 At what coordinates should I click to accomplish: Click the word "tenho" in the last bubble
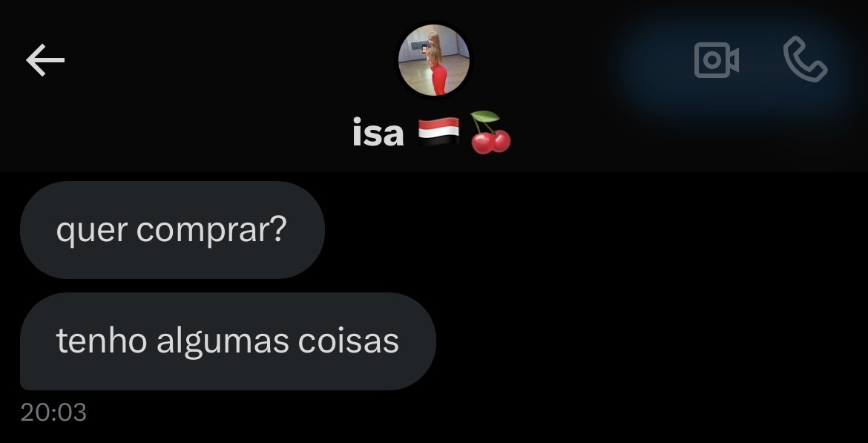(x=102, y=341)
